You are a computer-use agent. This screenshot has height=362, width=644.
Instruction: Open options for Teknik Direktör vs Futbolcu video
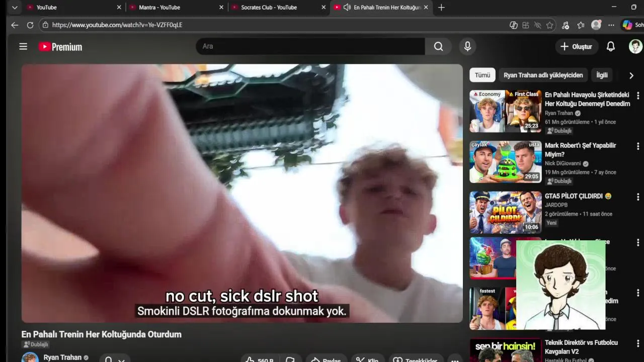pyautogui.click(x=638, y=343)
